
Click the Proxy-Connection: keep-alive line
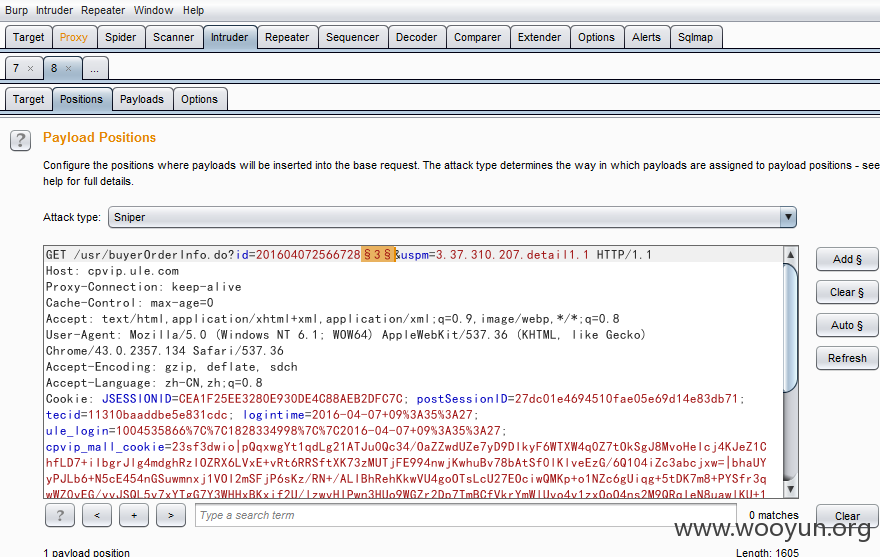[x=144, y=287]
